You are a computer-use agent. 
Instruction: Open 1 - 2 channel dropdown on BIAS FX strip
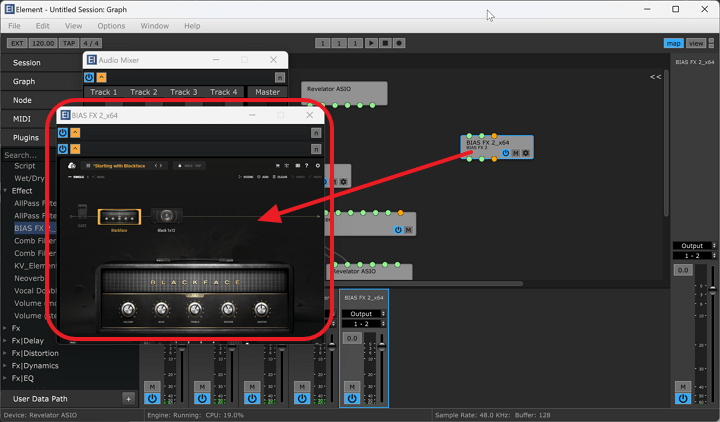click(x=364, y=324)
